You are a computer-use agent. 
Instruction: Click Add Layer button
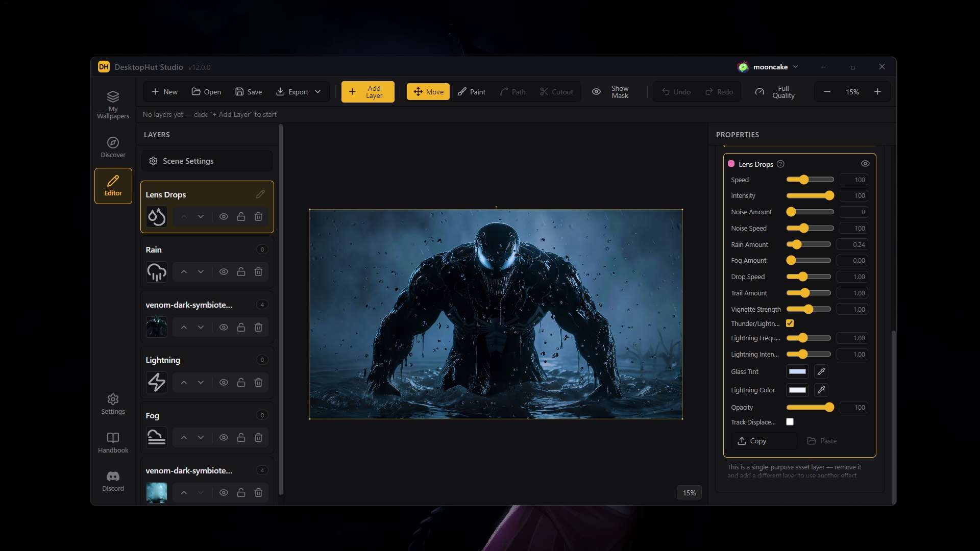point(367,92)
